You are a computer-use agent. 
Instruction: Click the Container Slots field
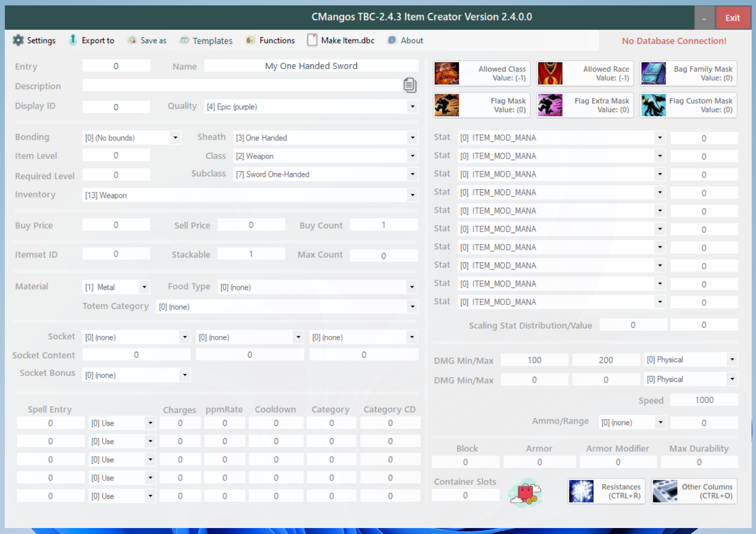(466, 495)
